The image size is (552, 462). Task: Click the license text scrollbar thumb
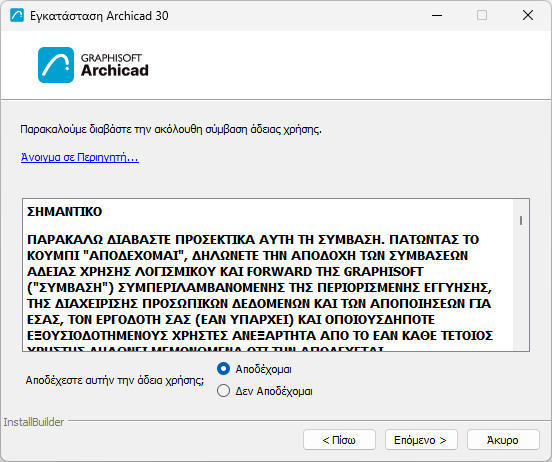pos(521,220)
